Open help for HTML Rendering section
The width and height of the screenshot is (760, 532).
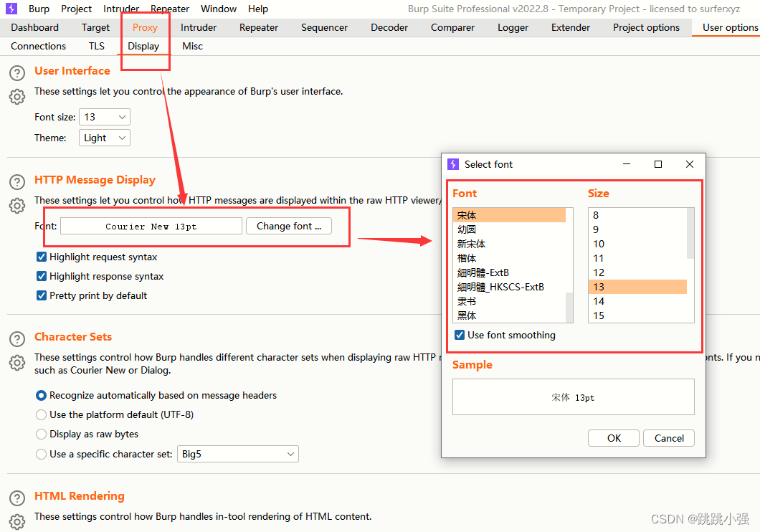point(17,498)
